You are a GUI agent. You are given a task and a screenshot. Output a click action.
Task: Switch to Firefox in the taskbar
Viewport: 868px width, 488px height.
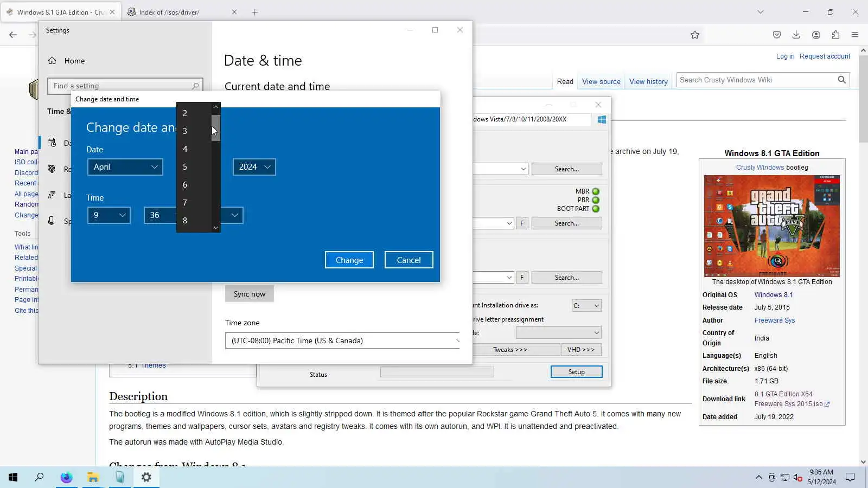pyautogui.click(x=66, y=477)
